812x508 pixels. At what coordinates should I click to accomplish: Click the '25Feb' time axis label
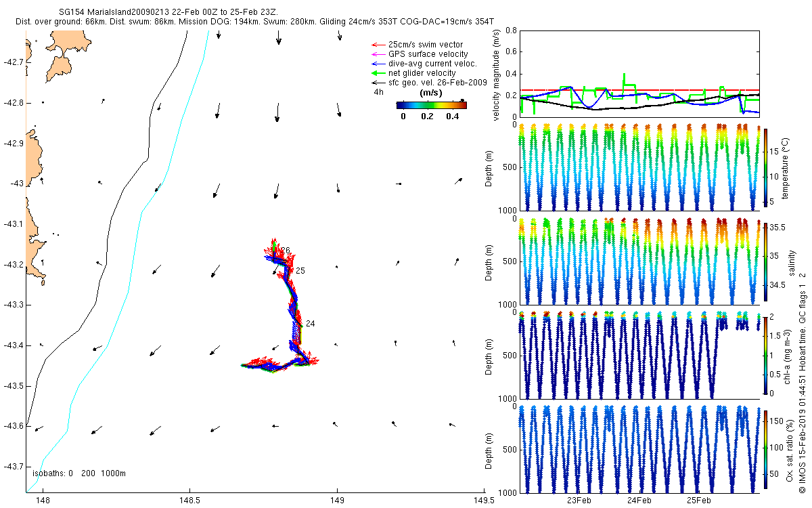click(x=699, y=501)
